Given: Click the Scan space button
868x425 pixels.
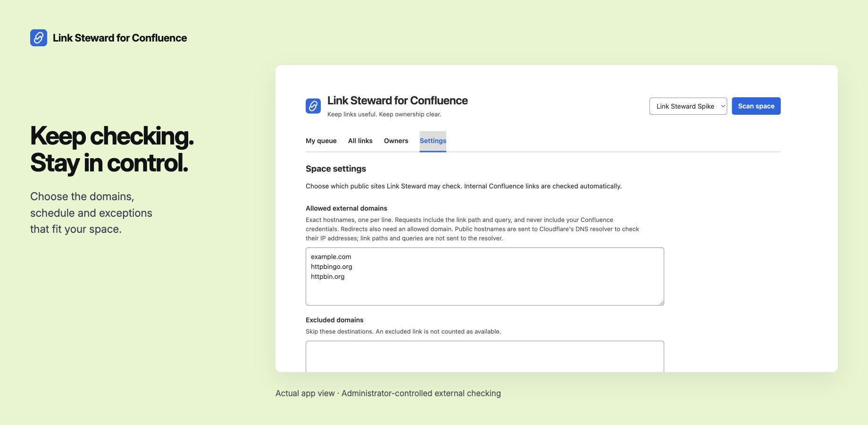Looking at the screenshot, I should [x=756, y=106].
